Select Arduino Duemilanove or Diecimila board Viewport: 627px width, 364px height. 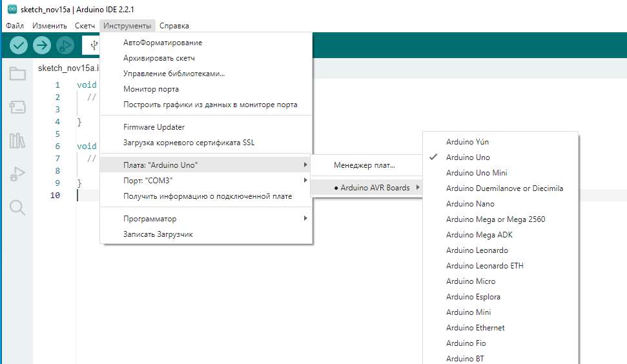(x=500, y=188)
